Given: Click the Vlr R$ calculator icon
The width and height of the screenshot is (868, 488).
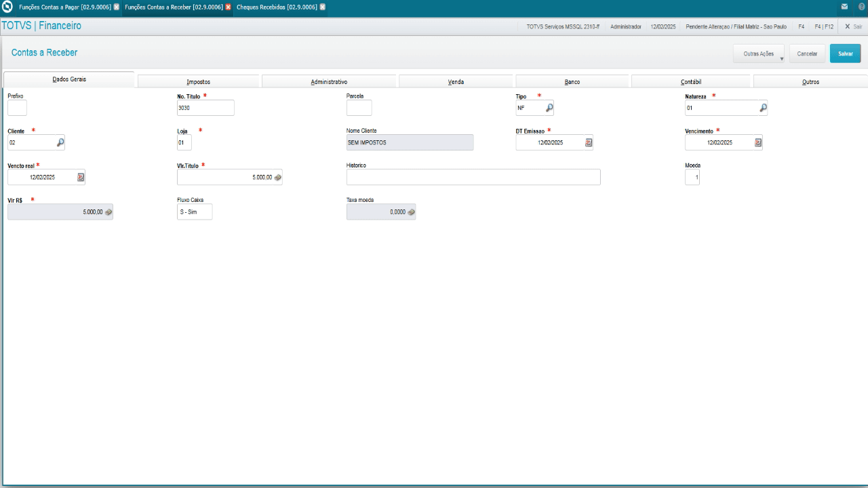Looking at the screenshot, I should 108,212.
